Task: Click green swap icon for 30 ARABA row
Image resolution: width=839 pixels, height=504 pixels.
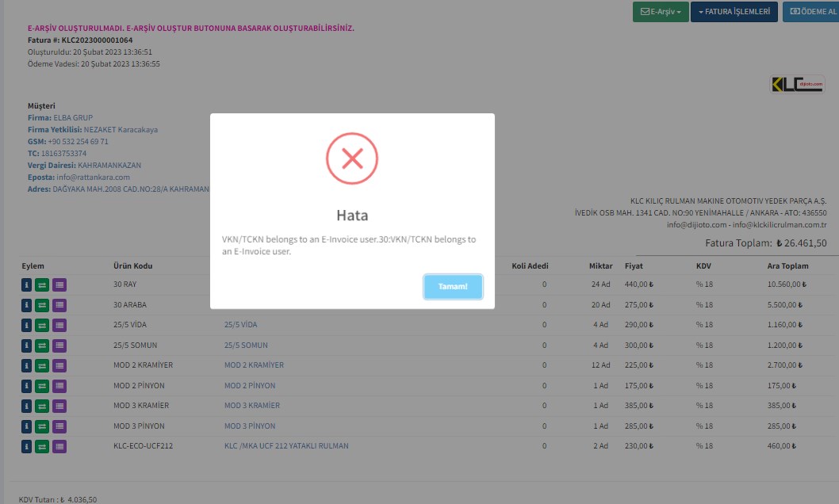Action: [43, 305]
